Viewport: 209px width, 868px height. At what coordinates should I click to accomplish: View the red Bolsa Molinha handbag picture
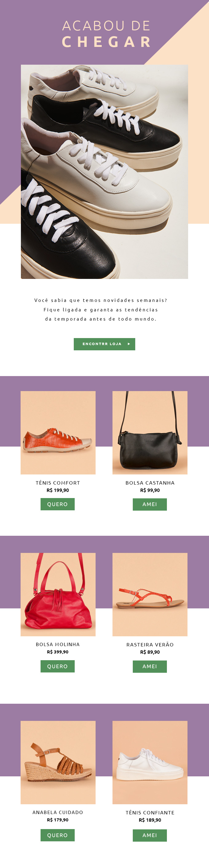click(x=58, y=594)
